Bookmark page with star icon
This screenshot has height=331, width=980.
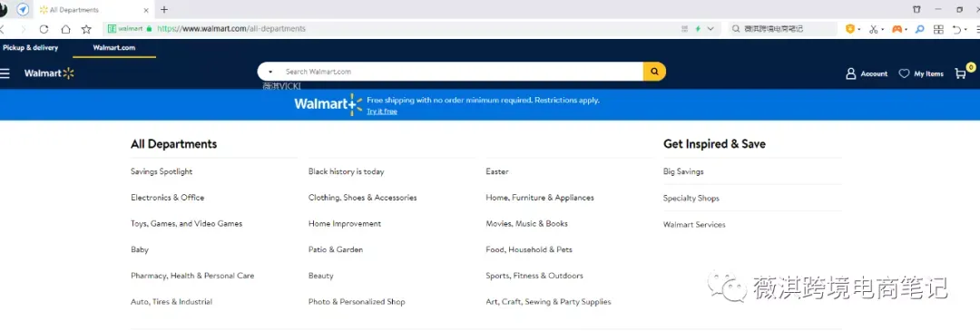point(86,29)
